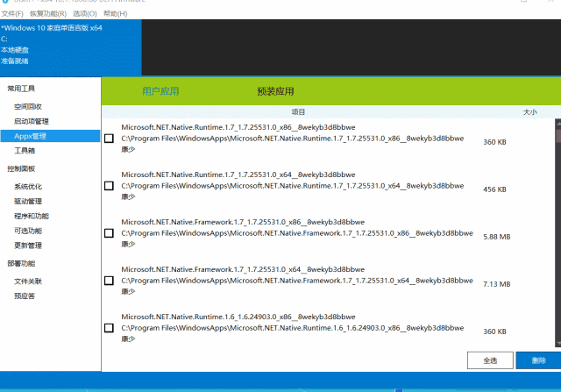Click the 7.13 MB size value
Screen dimensions: 561x392
click(497, 284)
